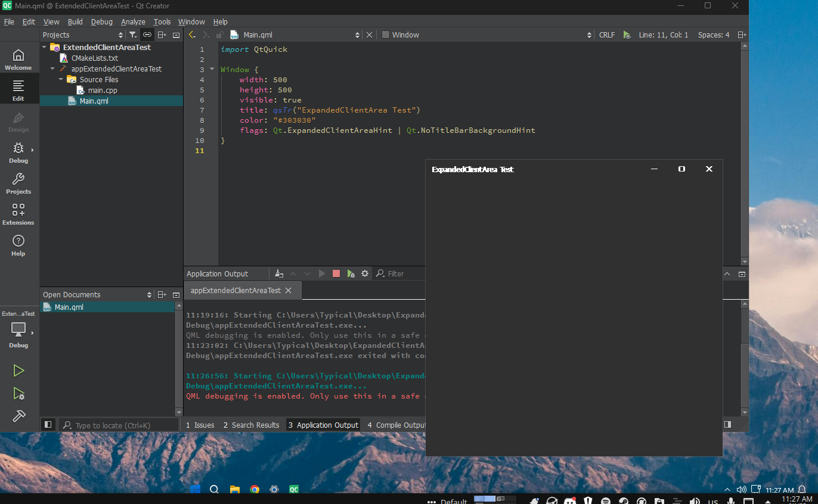Fold the Window block at line 3
The image size is (818, 504).
click(x=212, y=70)
